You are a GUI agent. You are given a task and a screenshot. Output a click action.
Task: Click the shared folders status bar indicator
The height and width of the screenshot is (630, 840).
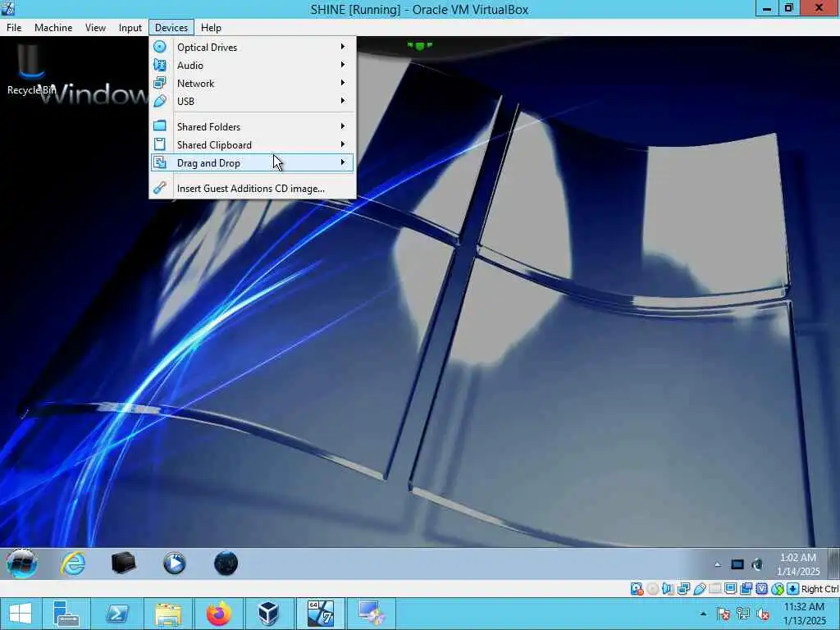click(715, 589)
